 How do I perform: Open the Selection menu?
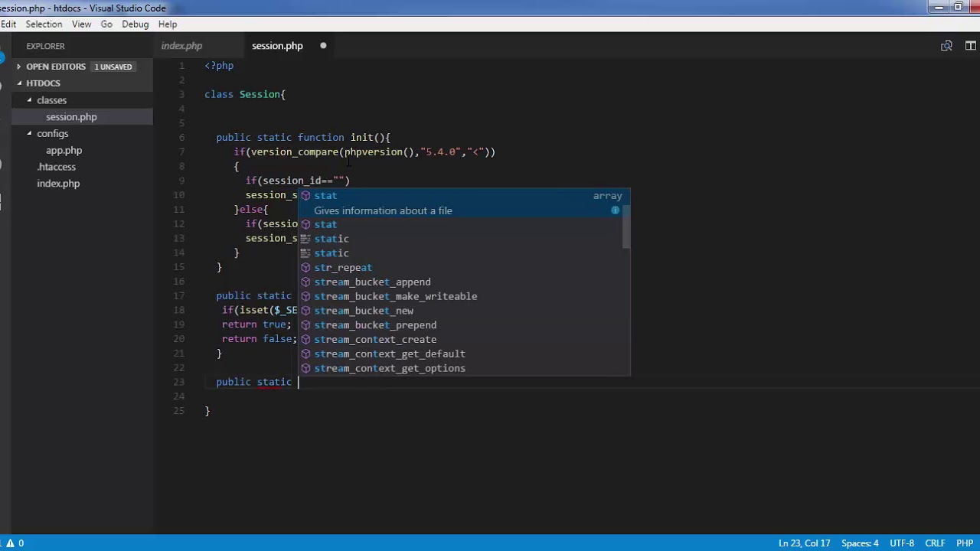[44, 24]
